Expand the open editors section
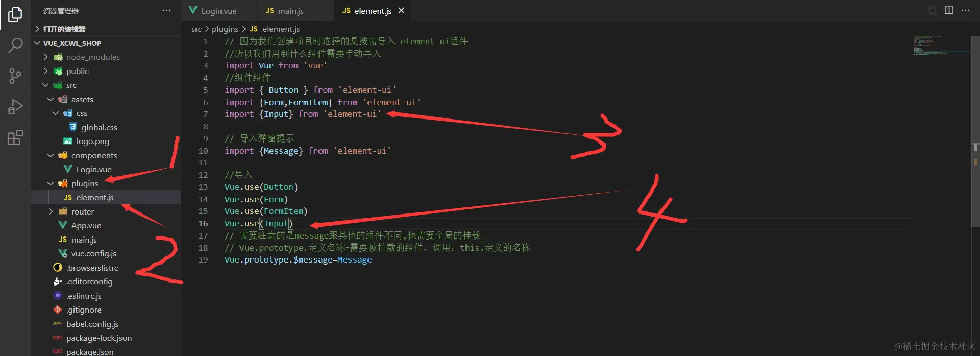 [106, 29]
